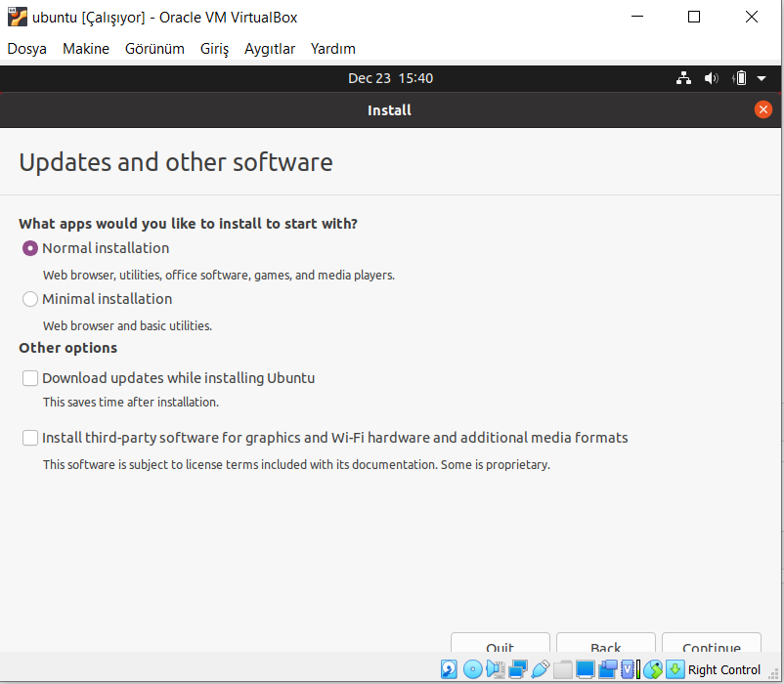Click the VirtualBox app icon in title bar

18,17
